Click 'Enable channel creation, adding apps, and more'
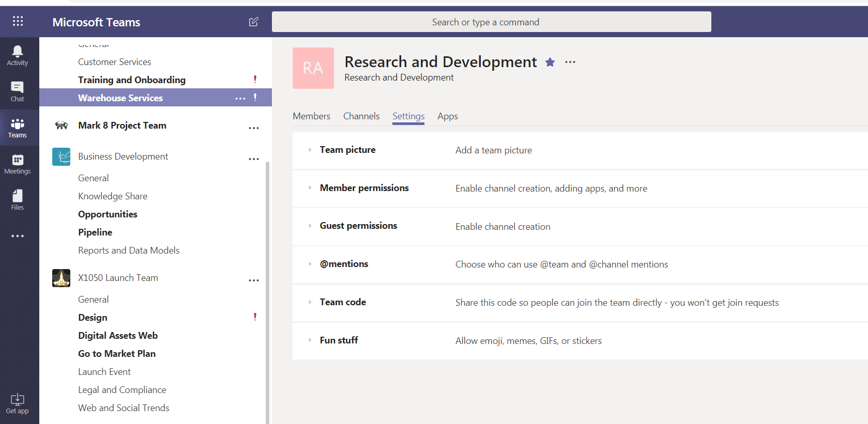 (551, 189)
